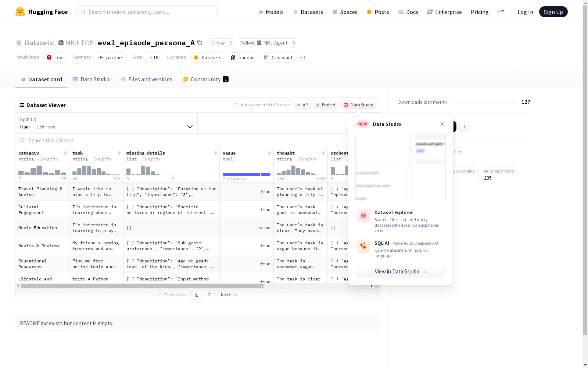Close the Data Studio popup

tap(442, 124)
